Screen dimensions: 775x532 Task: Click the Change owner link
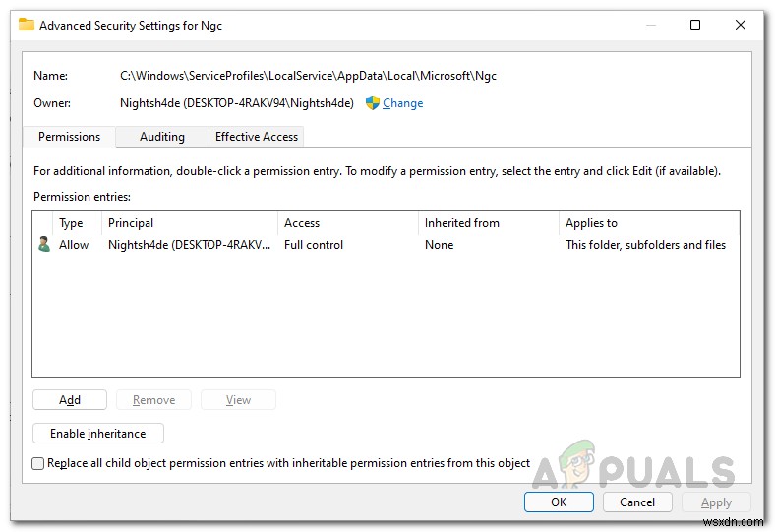point(403,103)
